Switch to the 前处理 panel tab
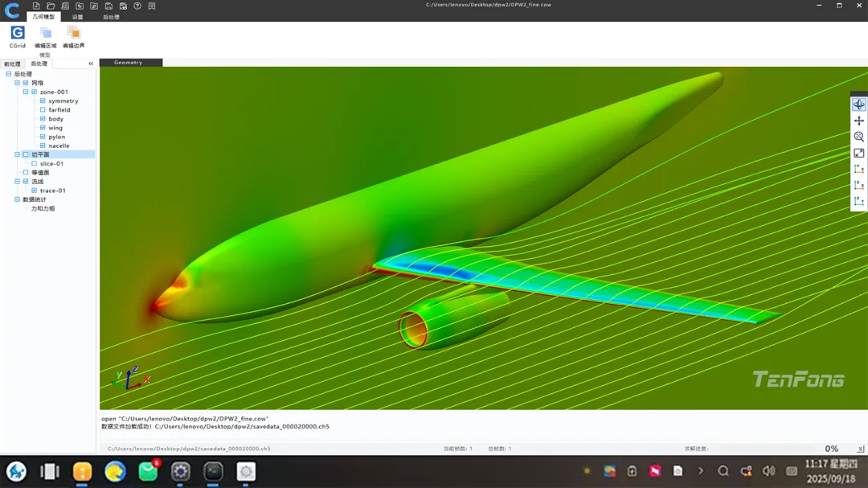This screenshot has width=868, height=488. coord(12,64)
